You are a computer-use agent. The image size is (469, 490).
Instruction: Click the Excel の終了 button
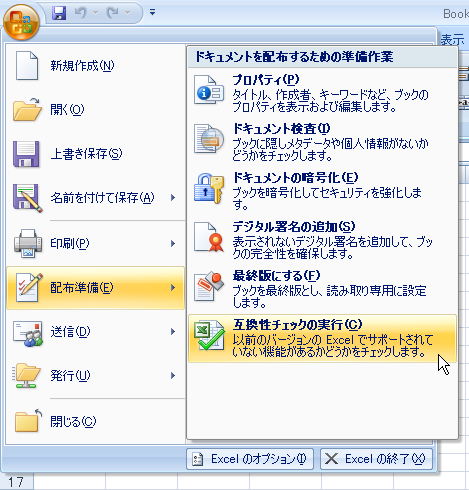(376, 459)
